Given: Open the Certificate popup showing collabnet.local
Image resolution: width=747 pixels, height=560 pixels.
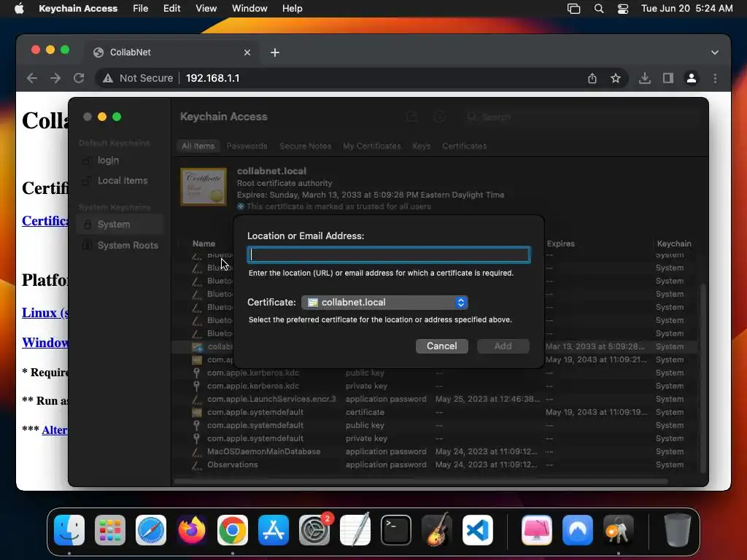Looking at the screenshot, I should click(384, 303).
